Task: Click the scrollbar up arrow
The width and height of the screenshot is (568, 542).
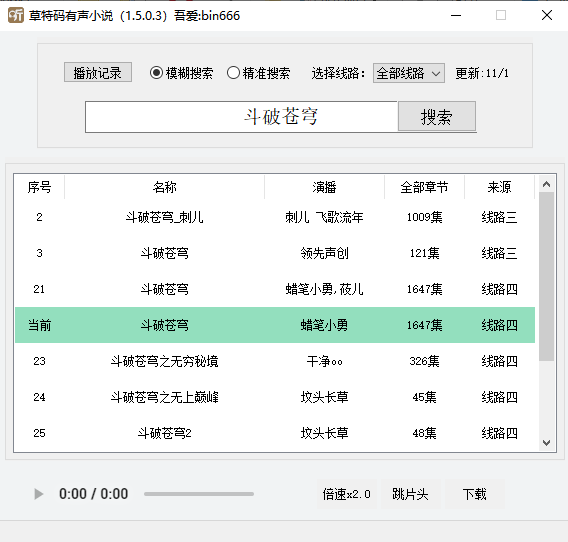Action: point(547,184)
